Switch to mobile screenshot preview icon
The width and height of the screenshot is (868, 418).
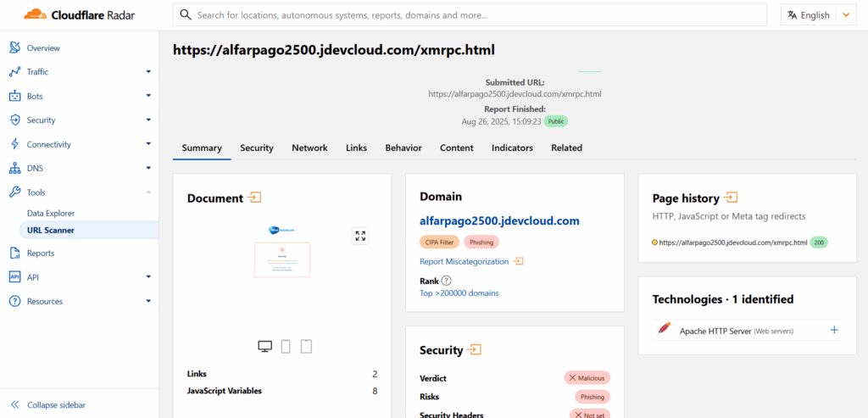287,346
